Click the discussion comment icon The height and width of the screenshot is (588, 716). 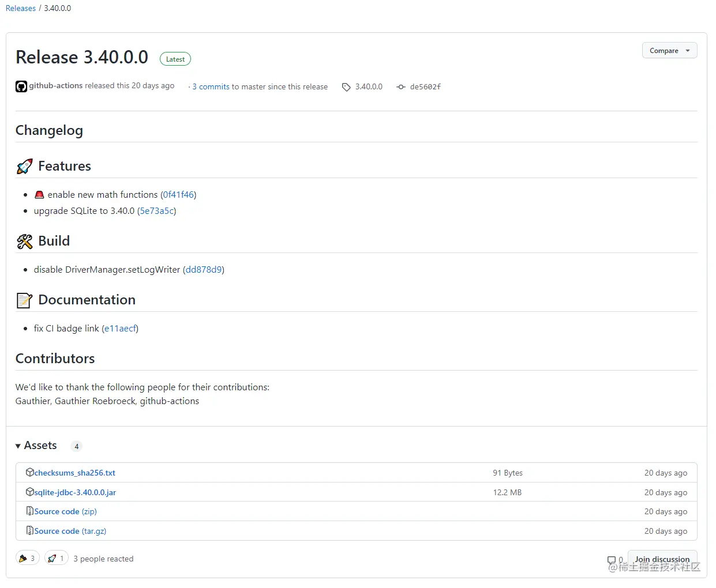(612, 560)
